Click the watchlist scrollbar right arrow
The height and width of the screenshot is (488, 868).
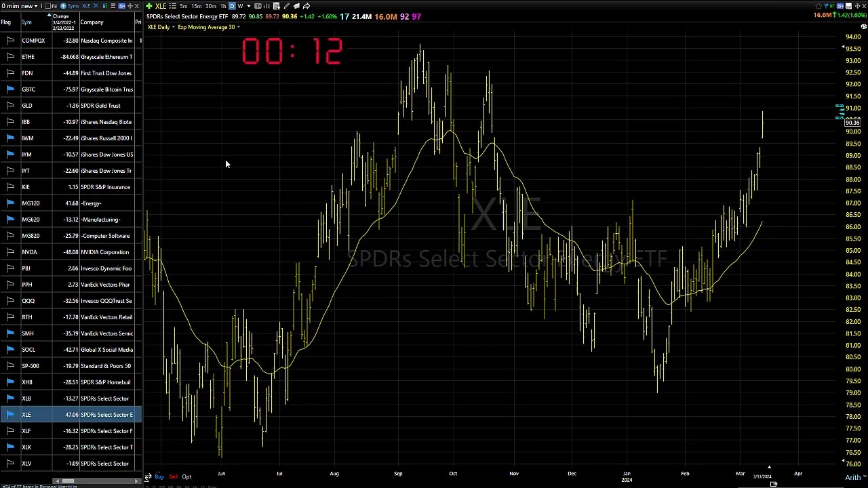(x=136, y=481)
